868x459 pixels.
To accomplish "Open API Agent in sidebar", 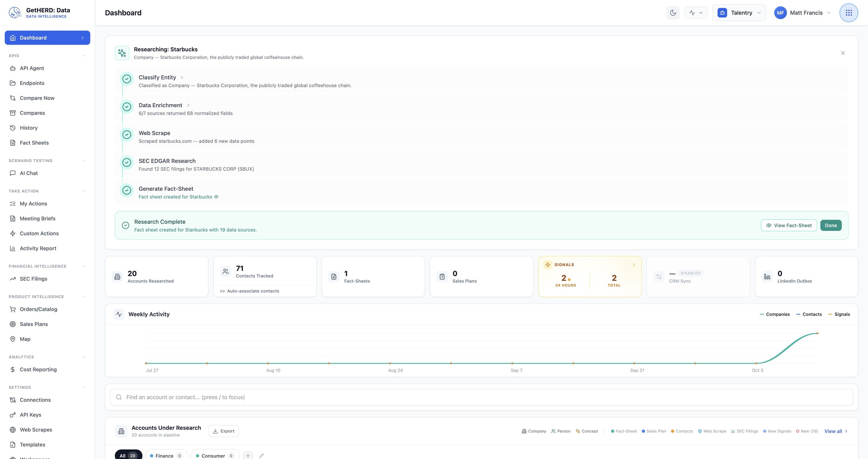I will (x=47, y=68).
